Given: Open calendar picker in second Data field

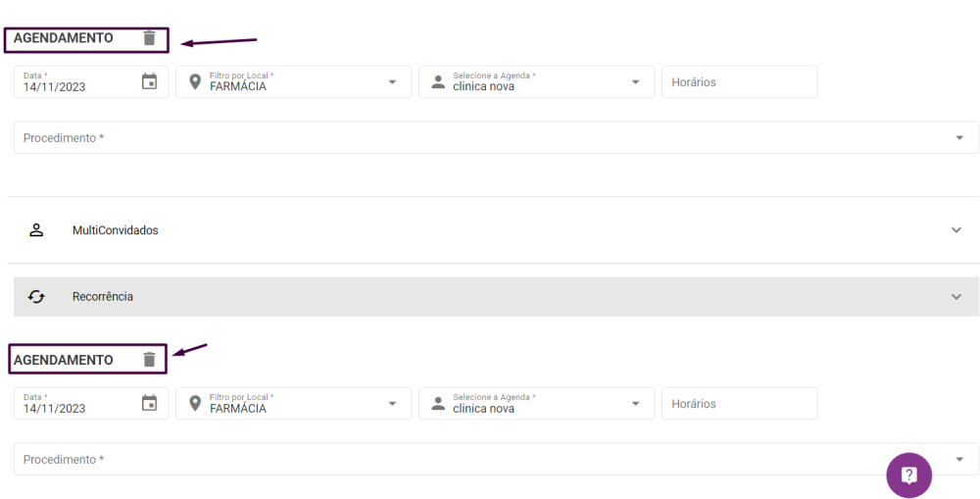Looking at the screenshot, I should (149, 403).
